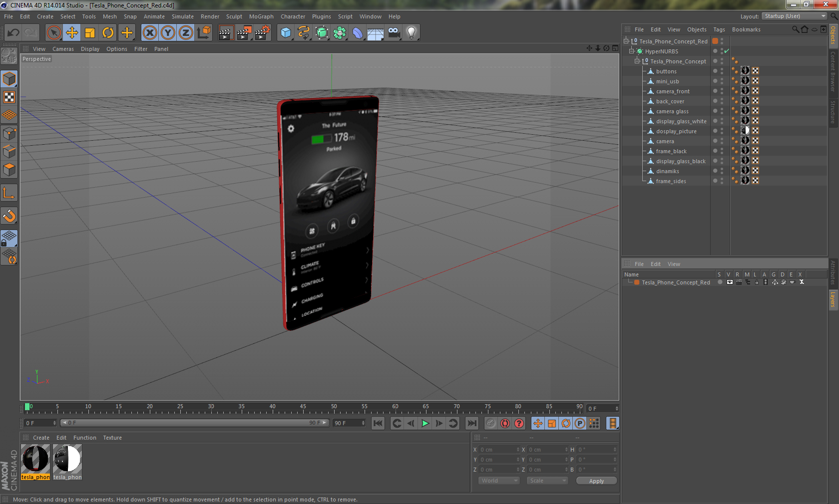The image size is (839, 504).
Task: Select the first tesla_phon material thumbnail
Action: (35, 462)
